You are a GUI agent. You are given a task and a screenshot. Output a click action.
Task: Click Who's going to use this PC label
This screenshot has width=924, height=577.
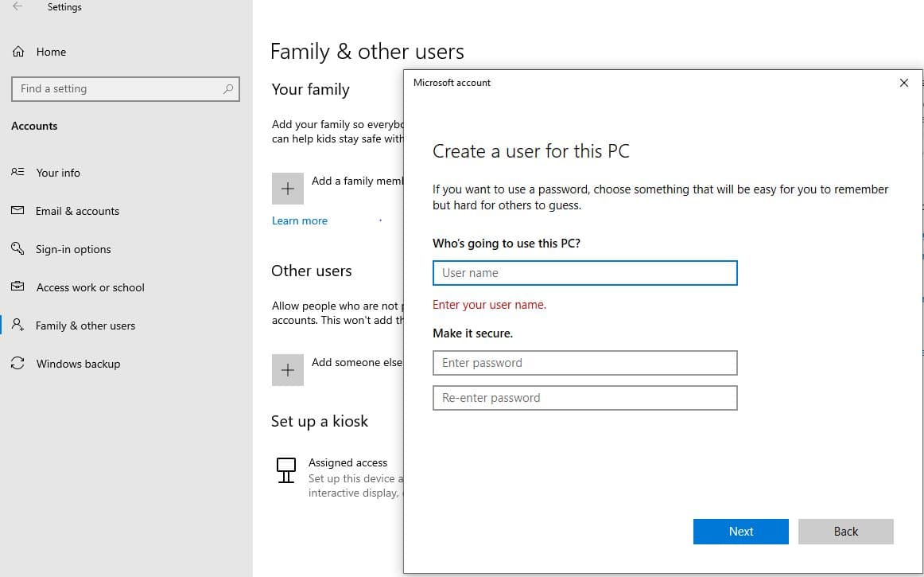click(507, 244)
